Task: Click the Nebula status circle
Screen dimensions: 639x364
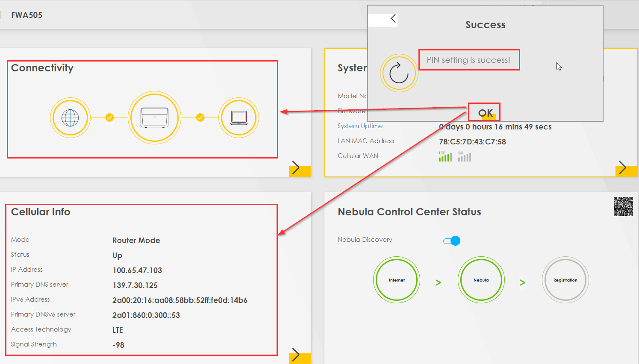Action: 481,280
